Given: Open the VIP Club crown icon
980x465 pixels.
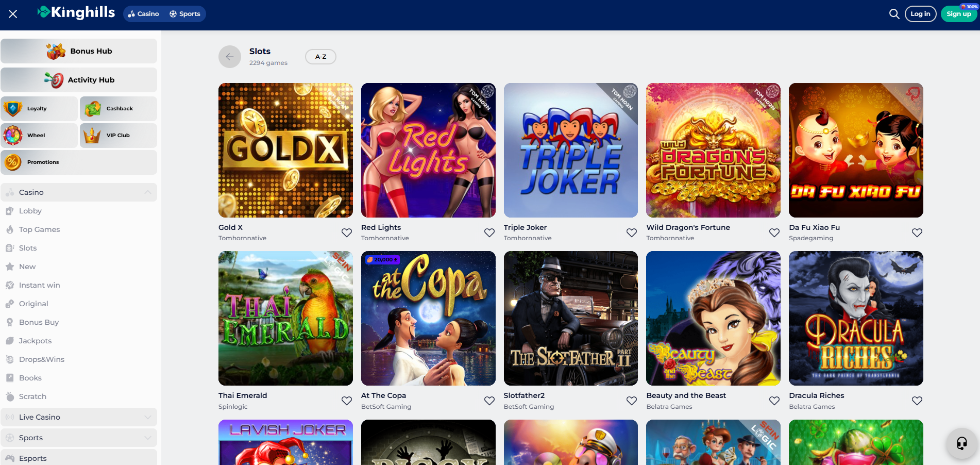Looking at the screenshot, I should click(x=93, y=135).
